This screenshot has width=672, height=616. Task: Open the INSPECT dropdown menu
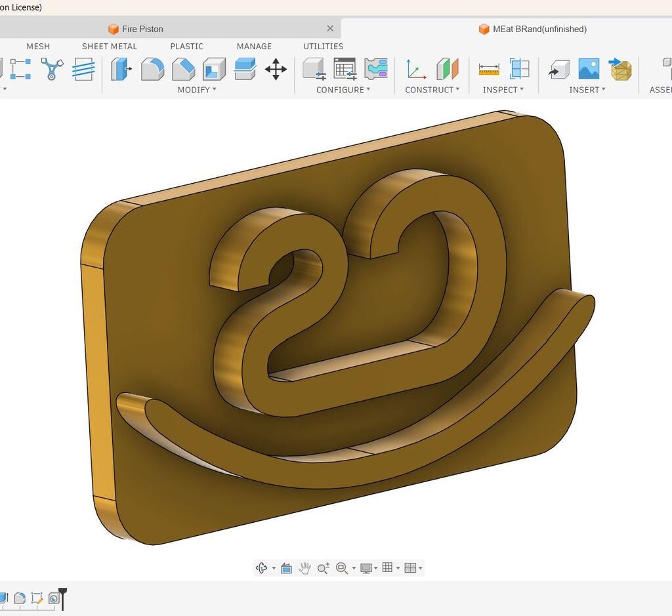(503, 89)
